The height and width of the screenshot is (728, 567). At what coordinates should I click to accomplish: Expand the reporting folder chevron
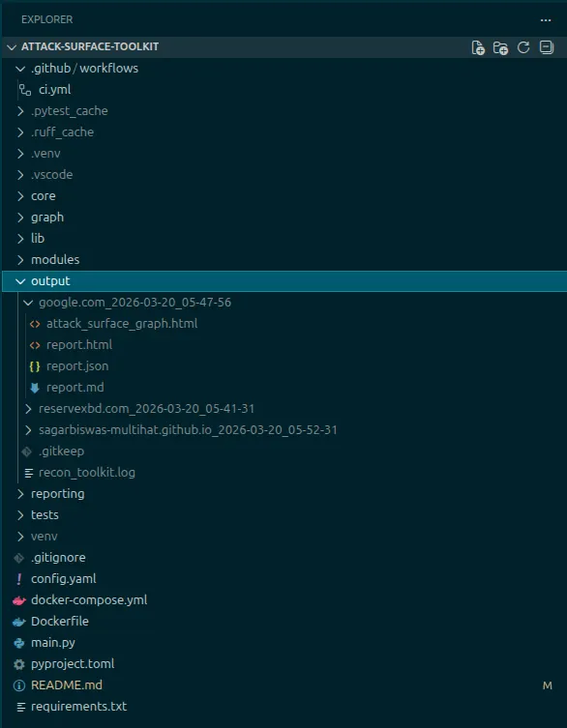[x=20, y=494]
